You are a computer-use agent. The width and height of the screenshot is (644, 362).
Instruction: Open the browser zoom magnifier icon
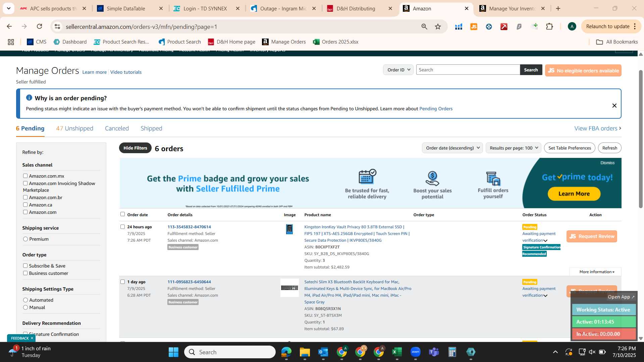[424, 26]
